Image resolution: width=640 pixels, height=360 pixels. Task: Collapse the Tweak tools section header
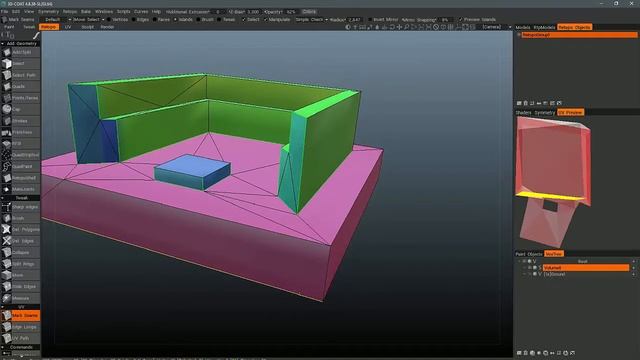[x=20, y=198]
